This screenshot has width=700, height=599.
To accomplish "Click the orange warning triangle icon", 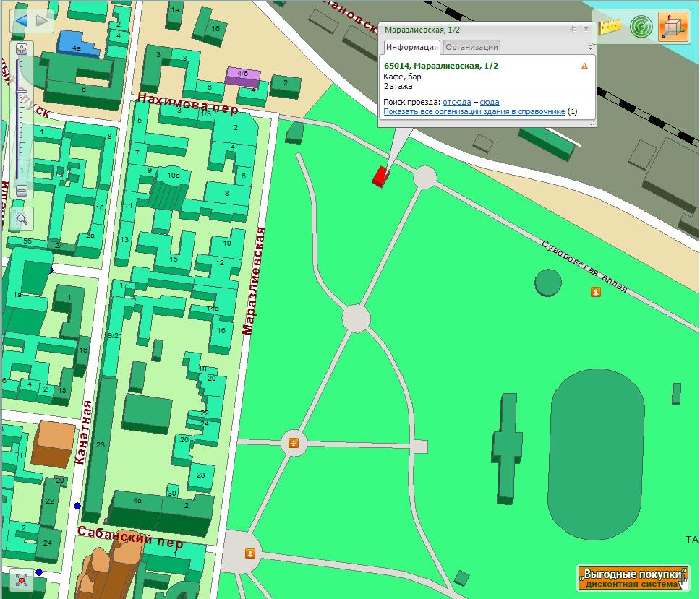I will 584,66.
